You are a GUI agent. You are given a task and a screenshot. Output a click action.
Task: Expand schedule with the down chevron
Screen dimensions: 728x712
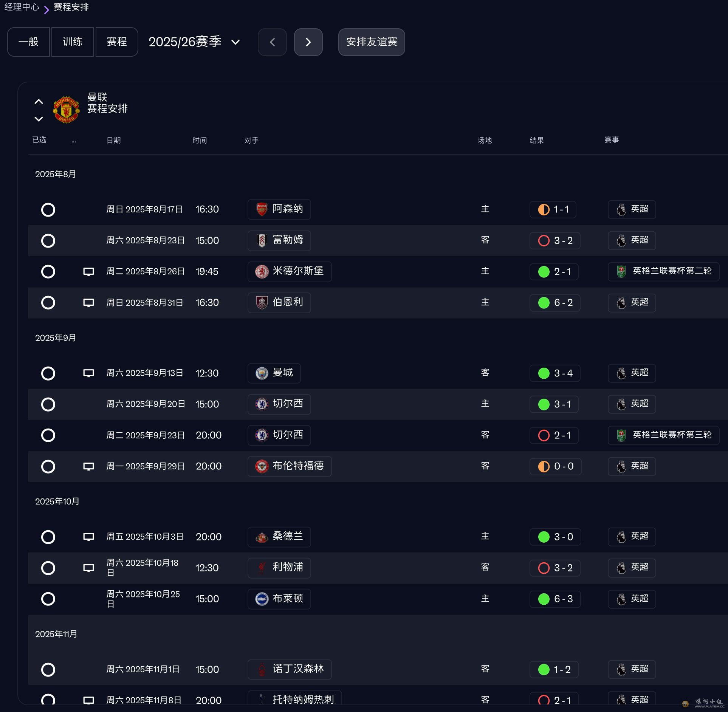pyautogui.click(x=39, y=119)
